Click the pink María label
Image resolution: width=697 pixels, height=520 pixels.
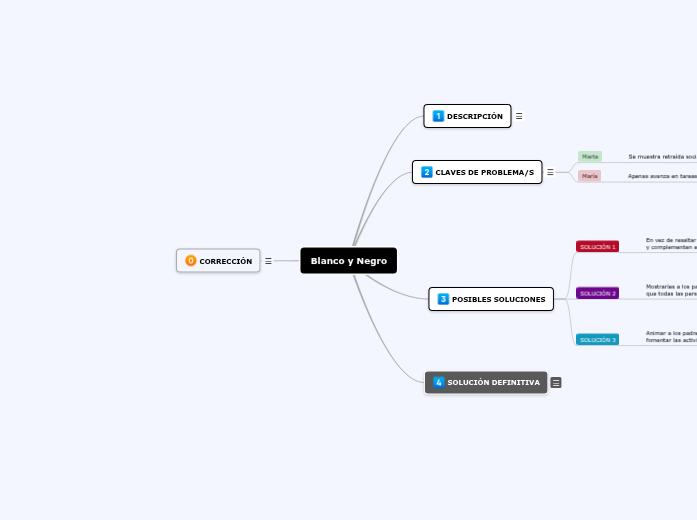(590, 175)
